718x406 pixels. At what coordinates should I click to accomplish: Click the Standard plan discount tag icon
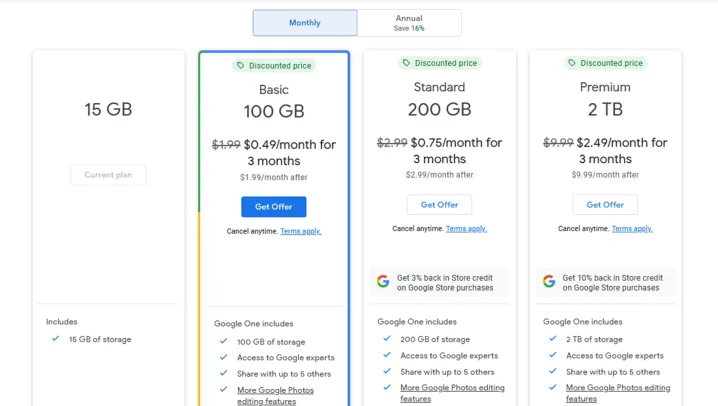(406, 63)
